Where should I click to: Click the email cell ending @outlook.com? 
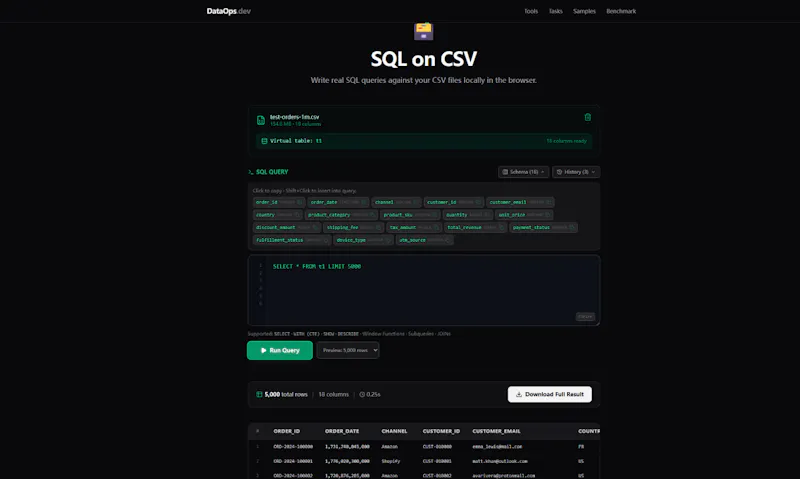point(500,461)
